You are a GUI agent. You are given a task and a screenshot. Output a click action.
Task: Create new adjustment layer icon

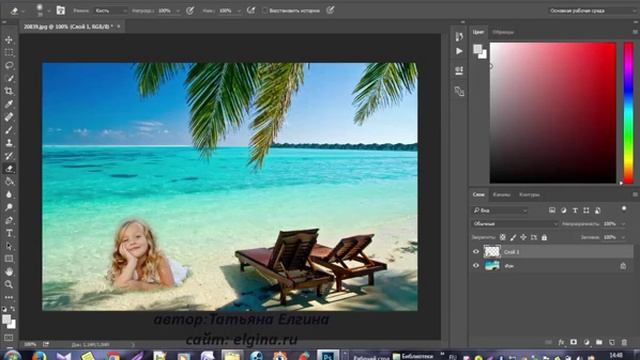pos(587,342)
